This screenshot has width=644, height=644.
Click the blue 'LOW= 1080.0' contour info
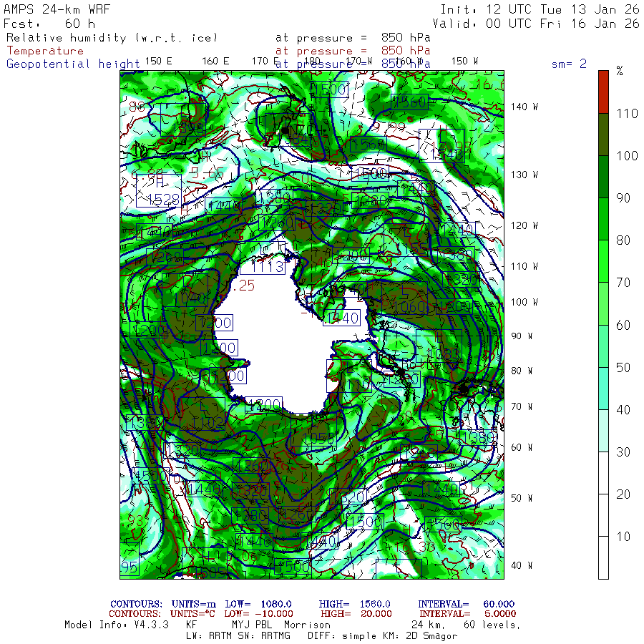258,604
